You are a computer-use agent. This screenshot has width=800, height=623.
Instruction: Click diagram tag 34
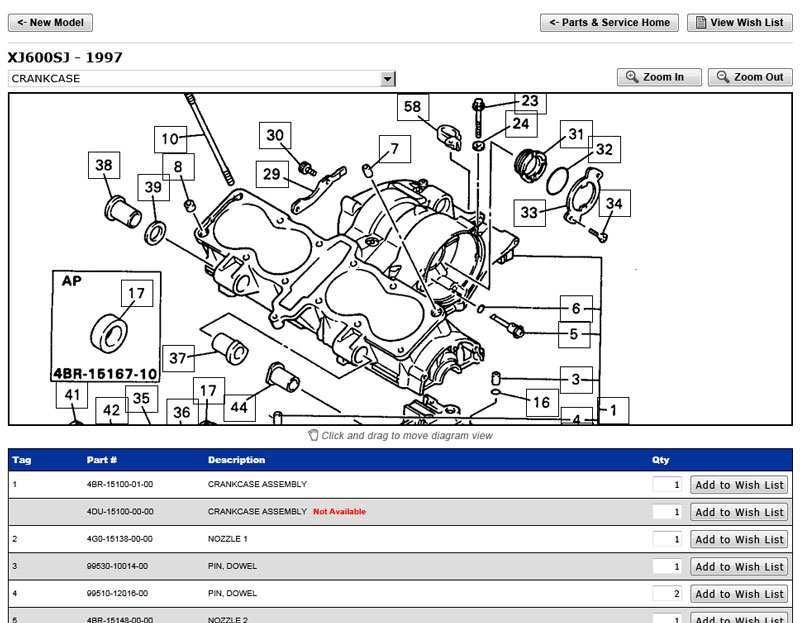click(614, 204)
